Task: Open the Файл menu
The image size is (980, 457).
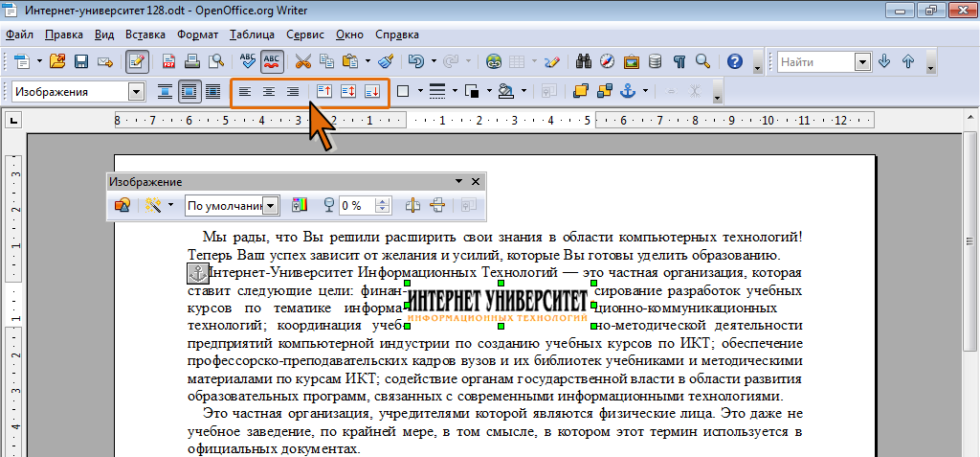Action: (19, 34)
